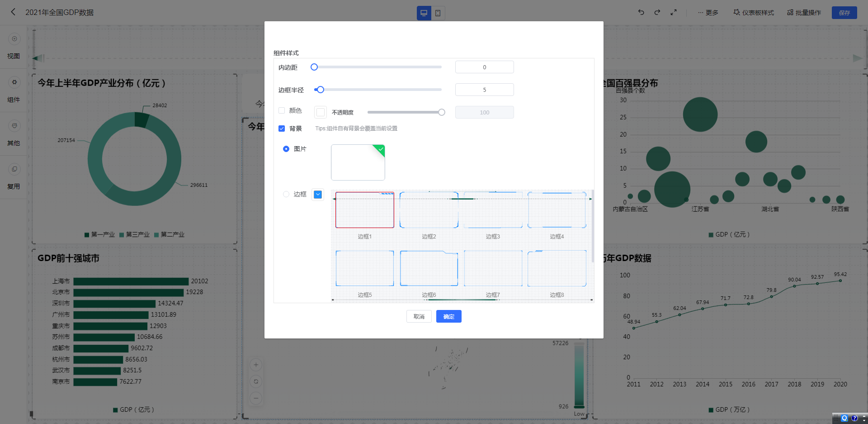Image resolution: width=868 pixels, height=424 pixels.
Task: Toggle GDP（万亿）legend in line chart
Action: pyautogui.click(x=729, y=410)
